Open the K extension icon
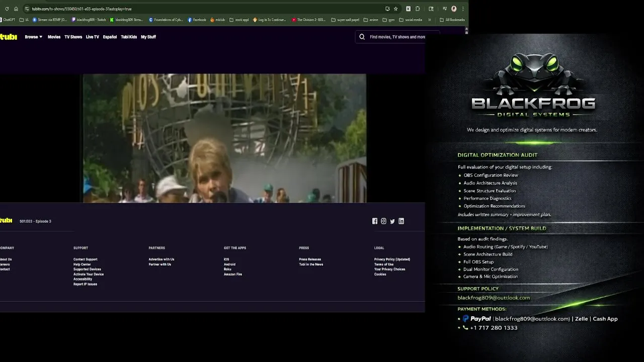Viewport: 644px width, 362px height. pyautogui.click(x=408, y=9)
